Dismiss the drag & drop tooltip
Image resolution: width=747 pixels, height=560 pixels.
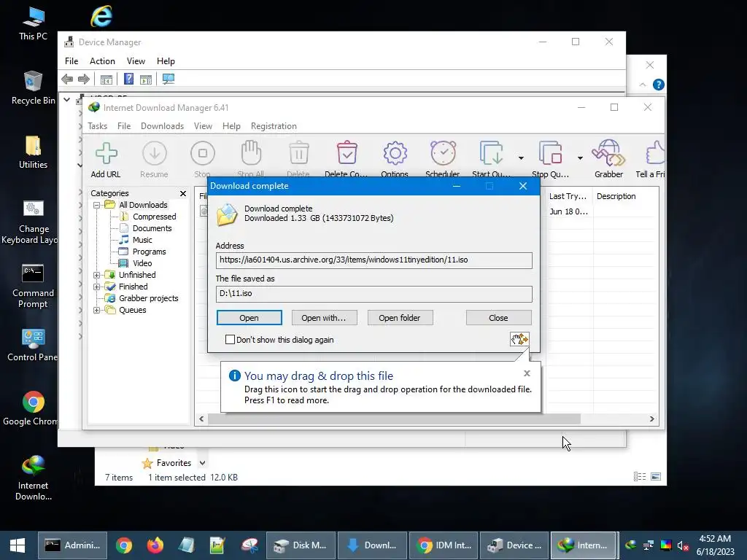click(x=527, y=373)
